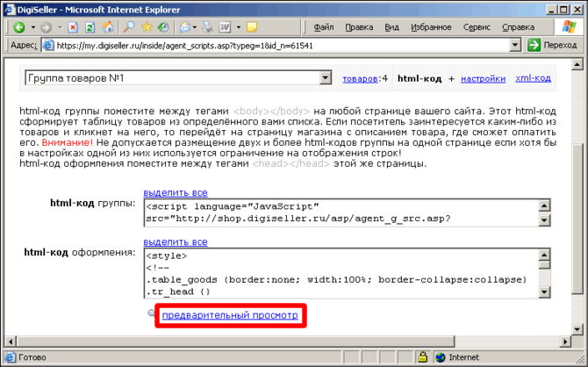Click the page vertical scrollbar thumb
The width and height of the screenshot is (588, 367).
[577, 218]
